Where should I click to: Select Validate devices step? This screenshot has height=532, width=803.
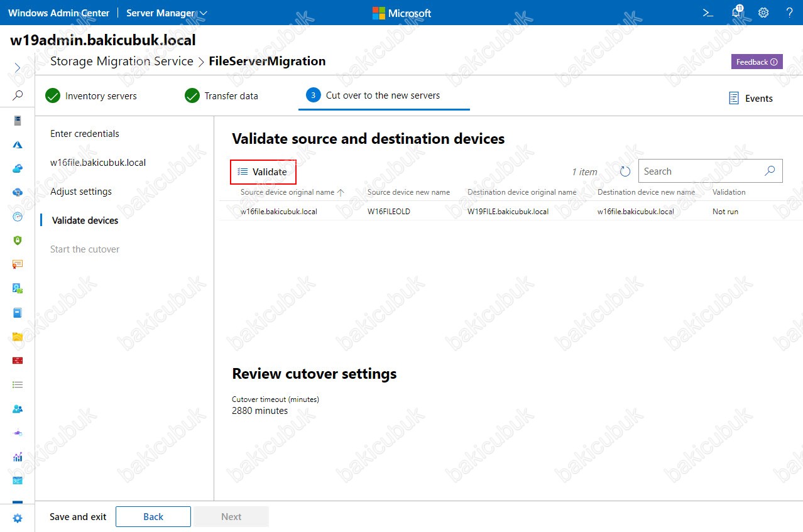pyautogui.click(x=85, y=220)
